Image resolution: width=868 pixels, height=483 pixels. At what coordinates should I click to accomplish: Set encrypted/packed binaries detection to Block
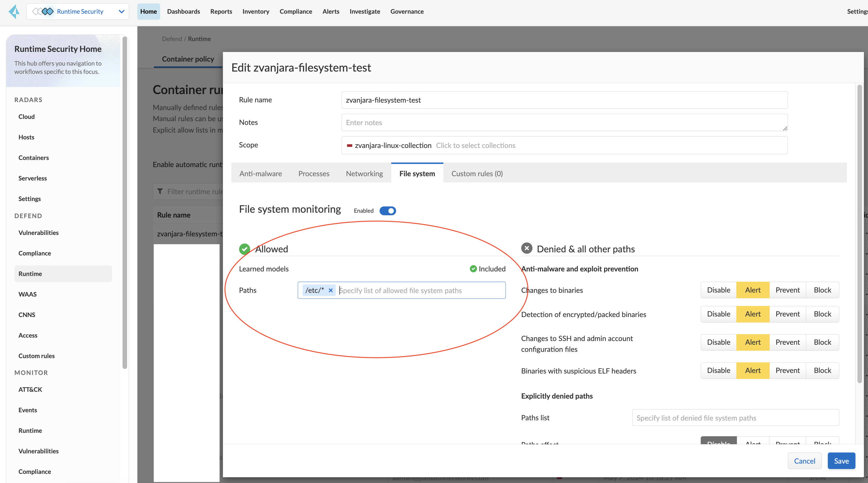(822, 314)
